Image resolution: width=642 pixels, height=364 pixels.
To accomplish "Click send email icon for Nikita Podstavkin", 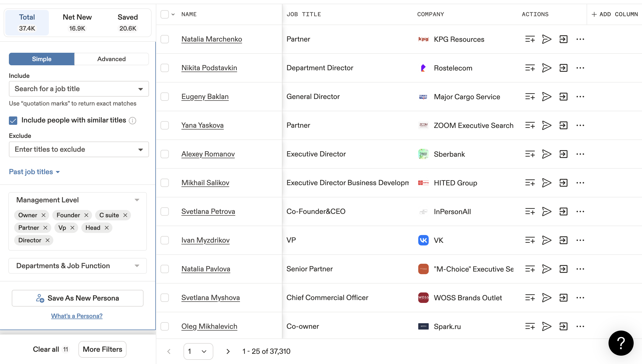I will click(x=547, y=68).
